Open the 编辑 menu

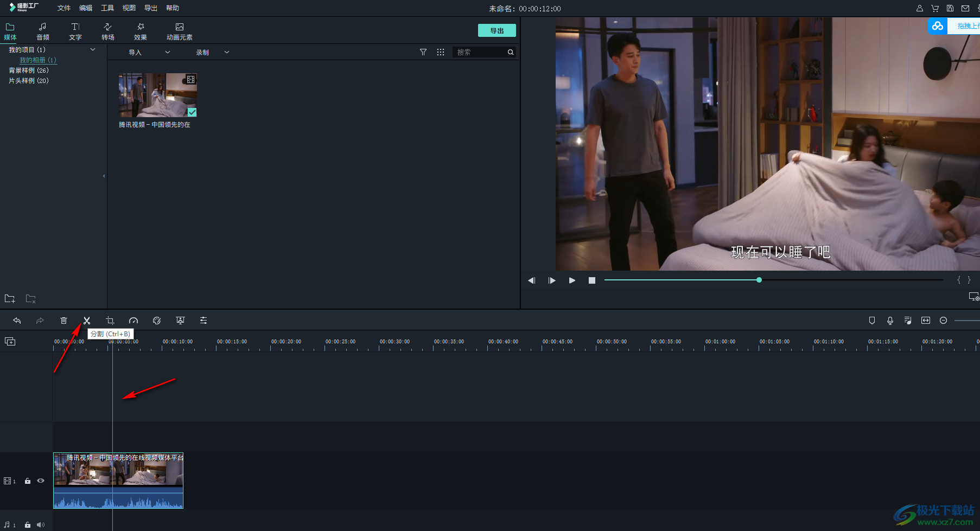point(86,8)
